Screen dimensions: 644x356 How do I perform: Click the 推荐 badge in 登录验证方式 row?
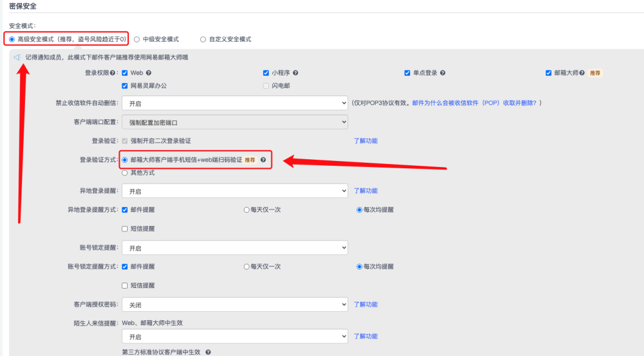pos(250,160)
